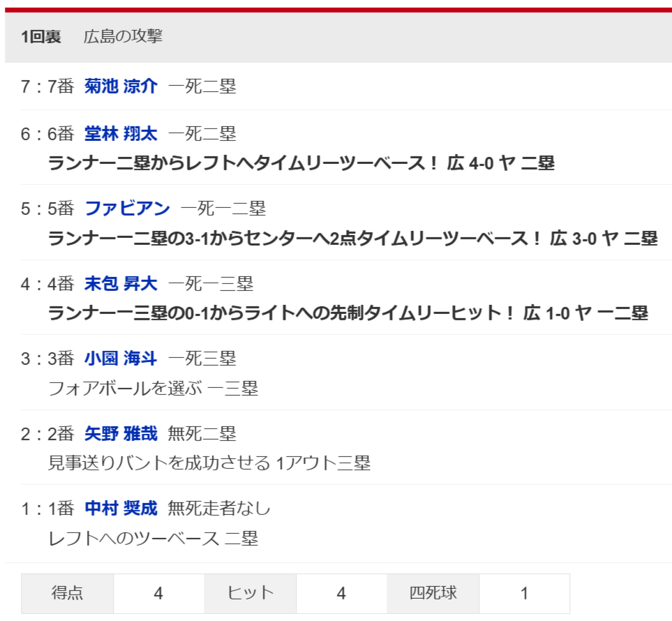Click the value cell next to 得点
The image size is (672, 621).
point(158,594)
